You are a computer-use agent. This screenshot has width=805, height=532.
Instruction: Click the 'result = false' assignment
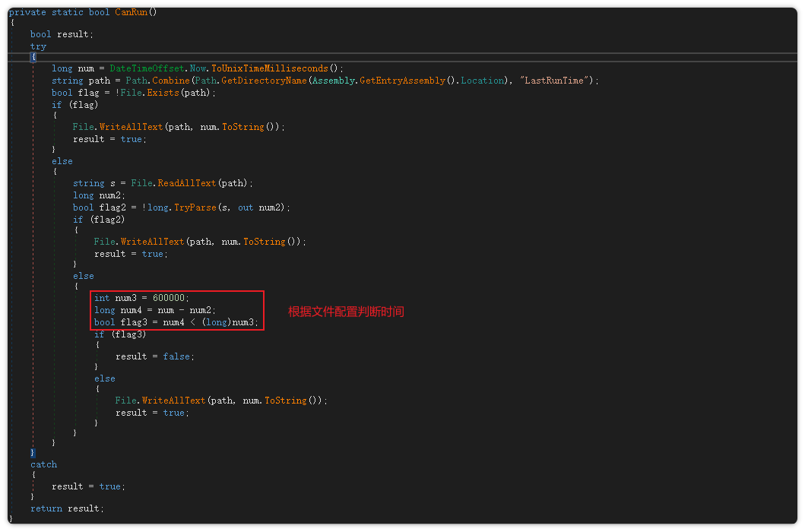point(154,356)
